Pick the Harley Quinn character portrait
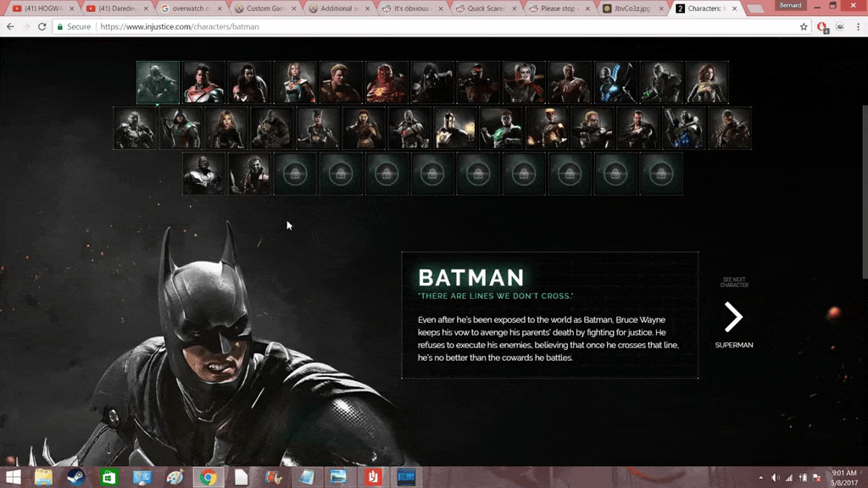This screenshot has width=868, height=488. pos(524,82)
